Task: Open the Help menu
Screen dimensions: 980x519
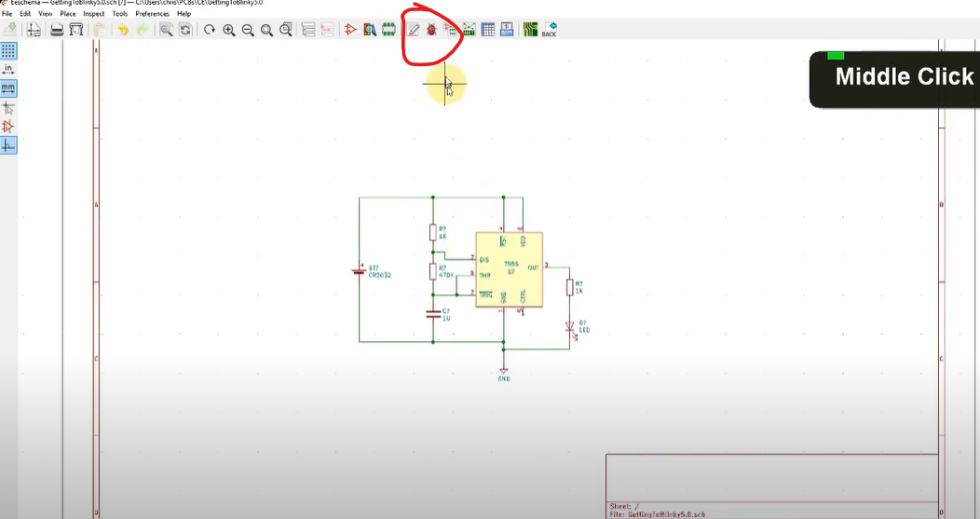Action: 184,13
